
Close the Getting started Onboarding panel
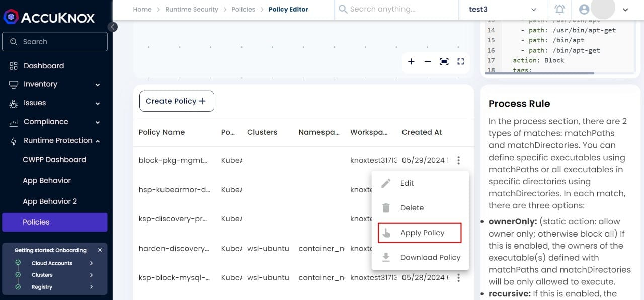(100, 250)
